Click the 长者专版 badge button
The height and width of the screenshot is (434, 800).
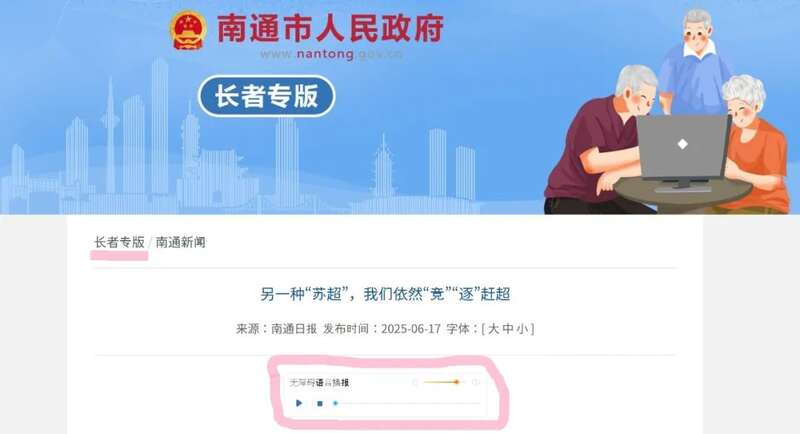[x=266, y=96]
